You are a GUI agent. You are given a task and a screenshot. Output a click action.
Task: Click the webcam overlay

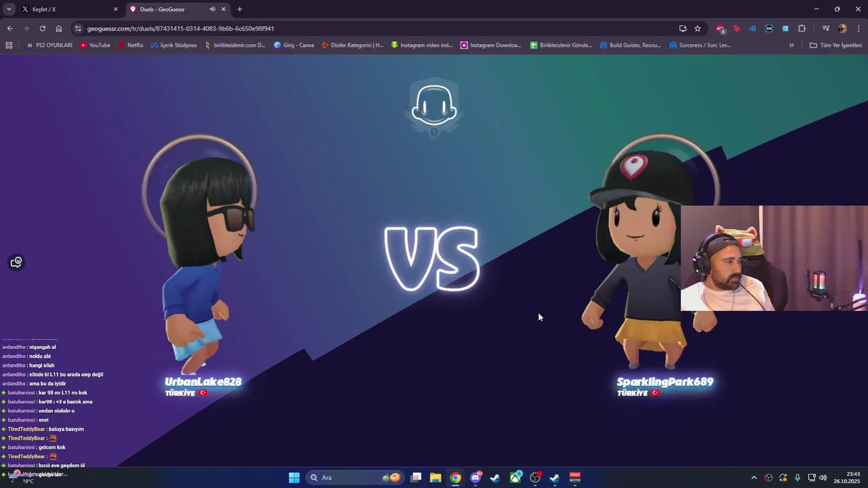pyautogui.click(x=774, y=258)
